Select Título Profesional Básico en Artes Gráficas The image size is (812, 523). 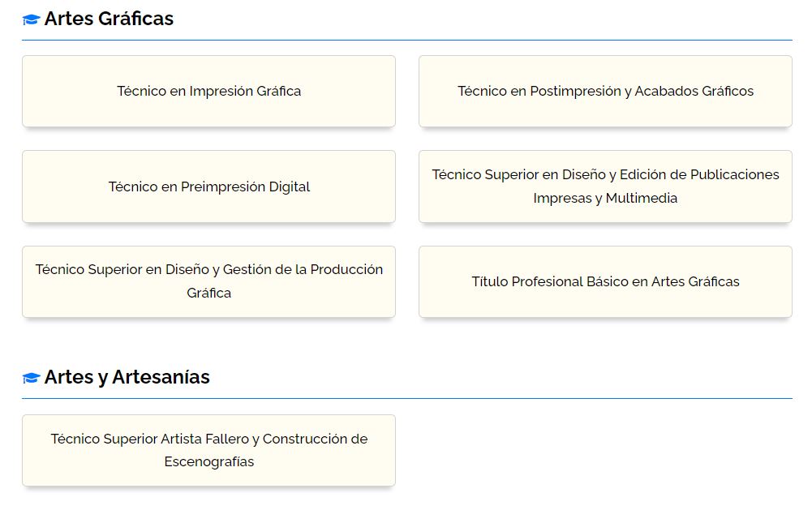coord(605,281)
